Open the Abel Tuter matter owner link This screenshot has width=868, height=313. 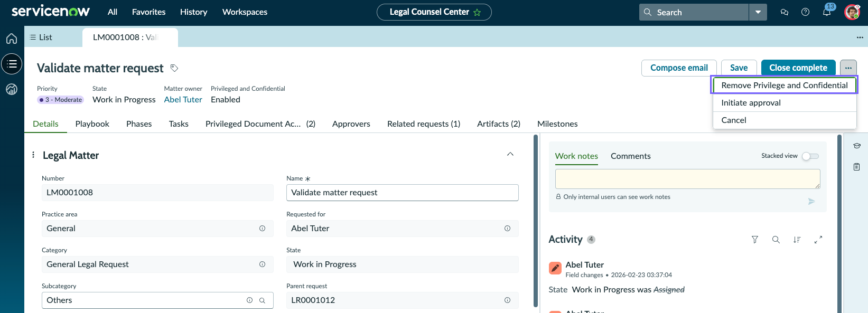coord(183,99)
